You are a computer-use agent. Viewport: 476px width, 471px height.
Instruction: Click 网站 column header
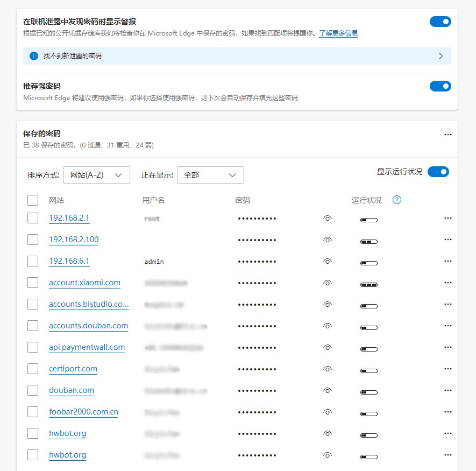[56, 200]
